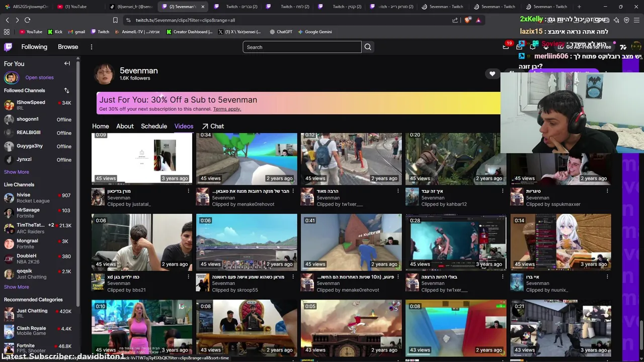Open the Clash Royale recommended category
The width and height of the screenshot is (644, 362).
pos(38,330)
